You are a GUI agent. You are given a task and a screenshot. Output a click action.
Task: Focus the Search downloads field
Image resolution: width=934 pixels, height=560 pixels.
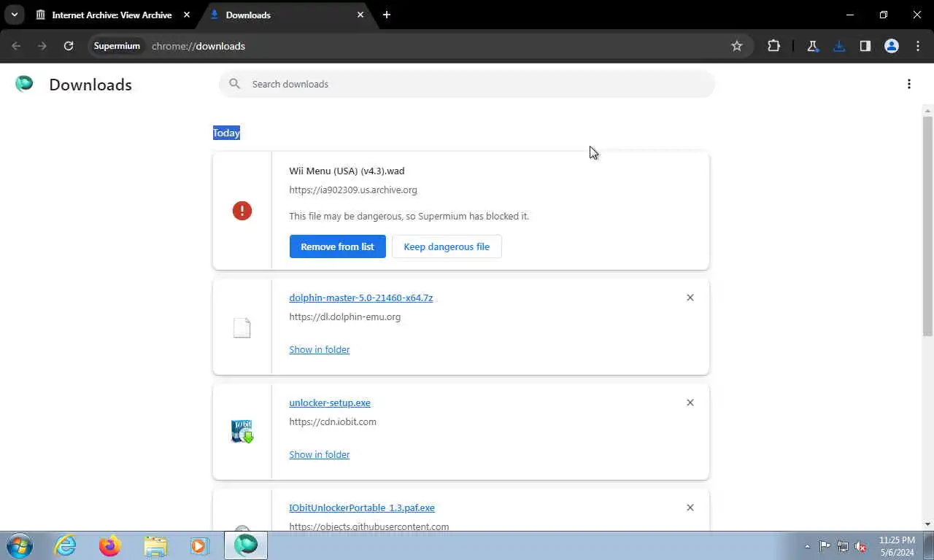coord(467,84)
